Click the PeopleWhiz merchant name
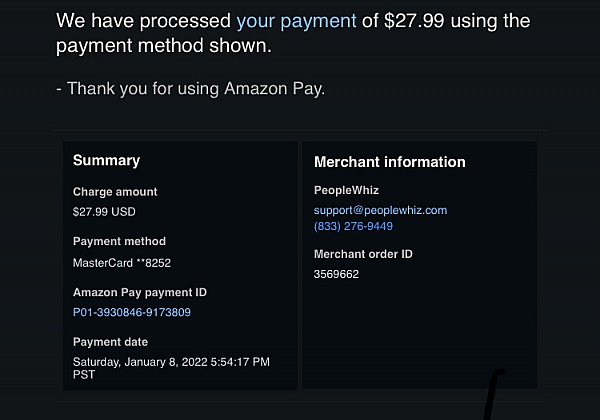Screen dimensions: 600x420 coord(345,190)
